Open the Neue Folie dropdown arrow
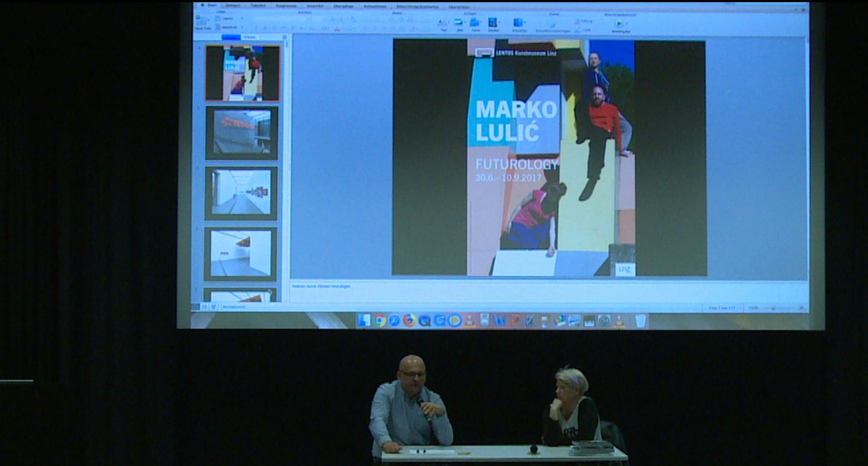This screenshot has height=466, width=868. tap(209, 20)
